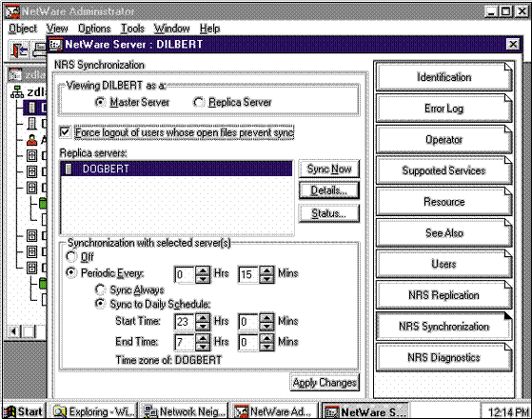This screenshot has width=532, height=419.
Task: Select DOGBERT in Replica servers list
Action: coord(176,169)
